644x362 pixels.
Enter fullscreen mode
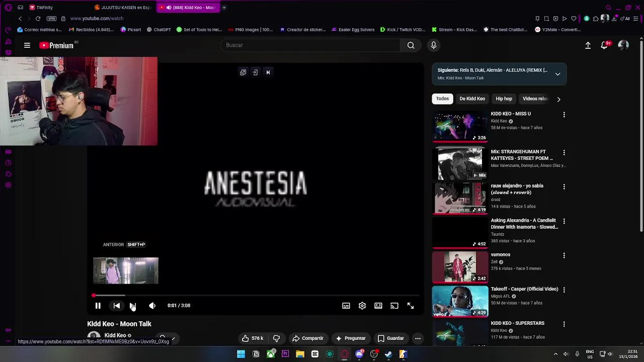click(411, 306)
